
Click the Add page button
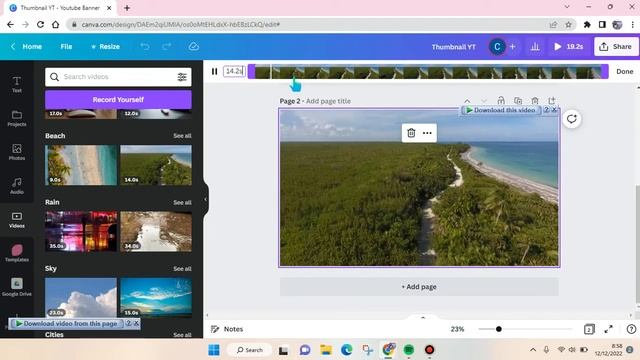click(419, 287)
